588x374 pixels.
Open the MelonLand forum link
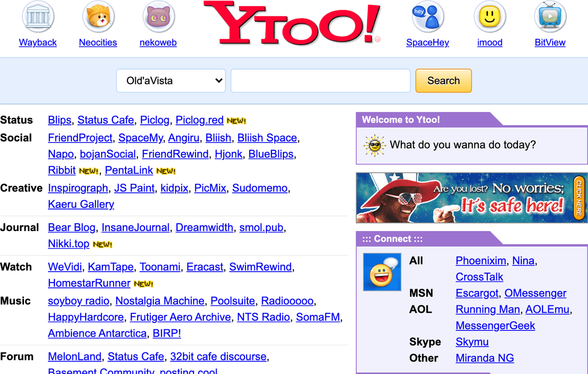[74, 357]
